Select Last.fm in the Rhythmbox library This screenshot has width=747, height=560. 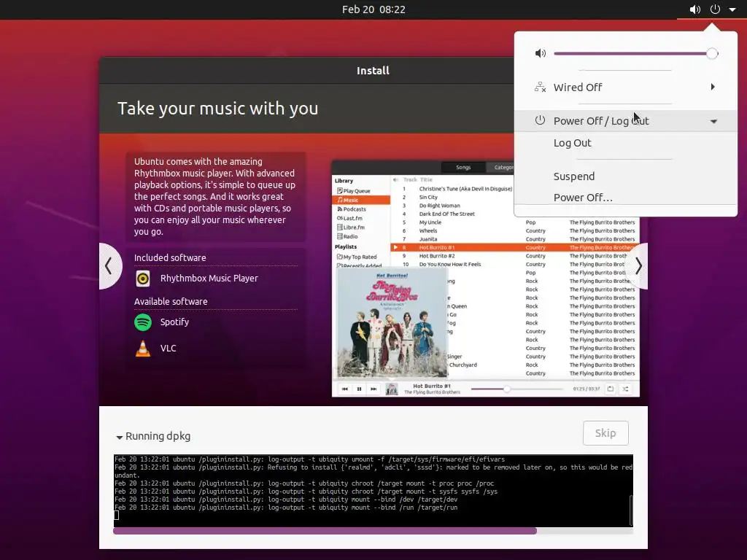(349, 218)
